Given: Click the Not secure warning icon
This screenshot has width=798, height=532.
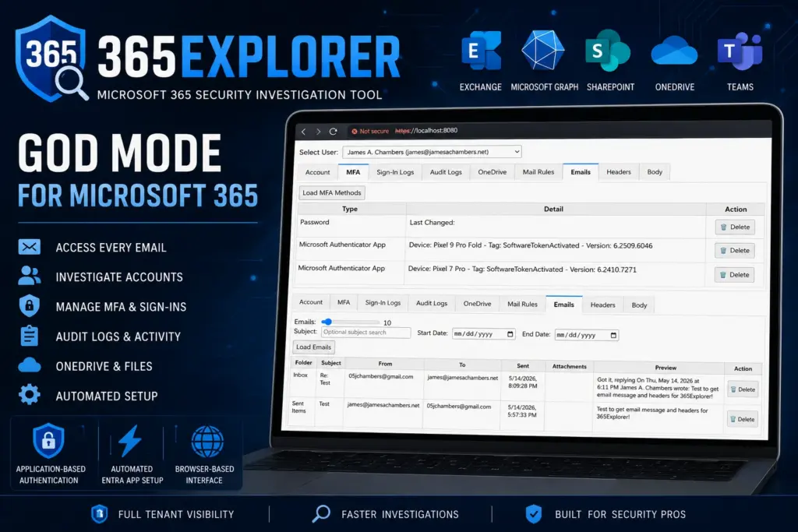Looking at the screenshot, I should pos(355,131).
